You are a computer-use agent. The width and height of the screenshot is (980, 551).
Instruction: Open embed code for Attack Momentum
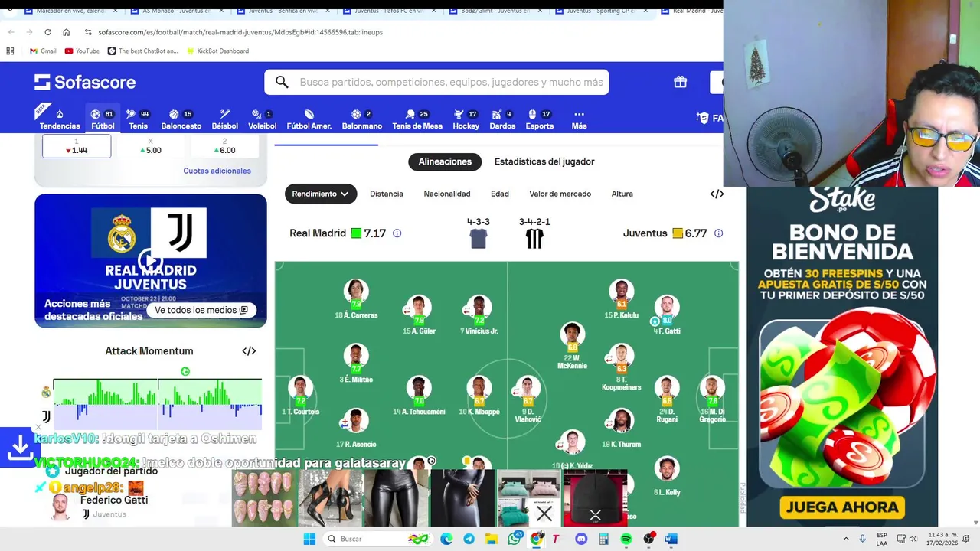pos(249,351)
